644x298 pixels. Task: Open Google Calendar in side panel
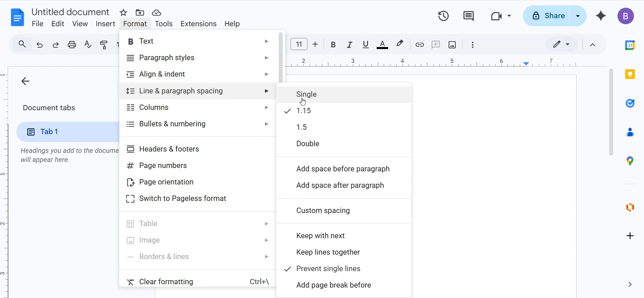pos(630,45)
